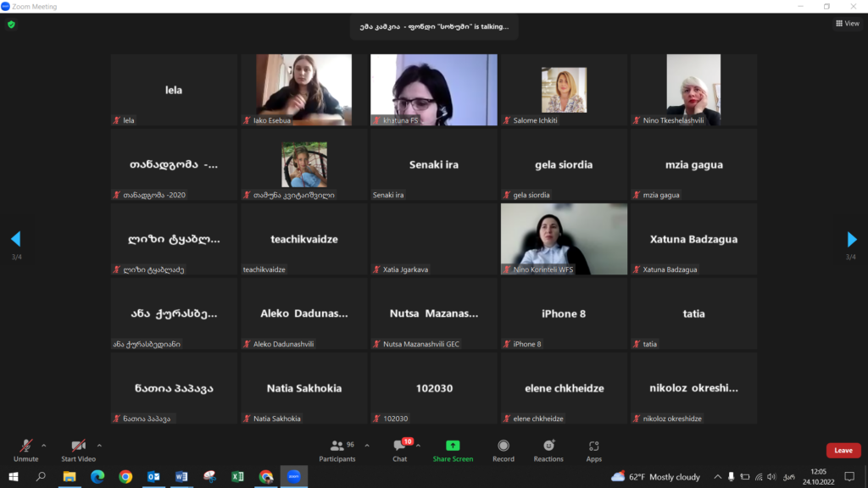The height and width of the screenshot is (488, 868).
Task: Toggle Start Video on
Action: (78, 448)
